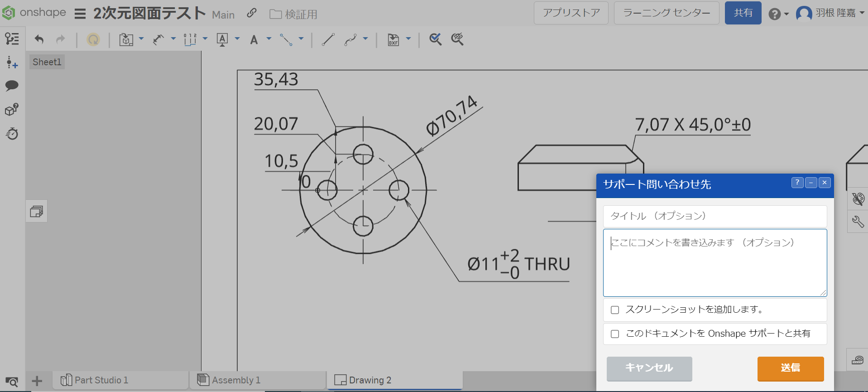Screen dimensions: 868x392
Task: Click the blue 共有 share button
Action: pos(743,13)
